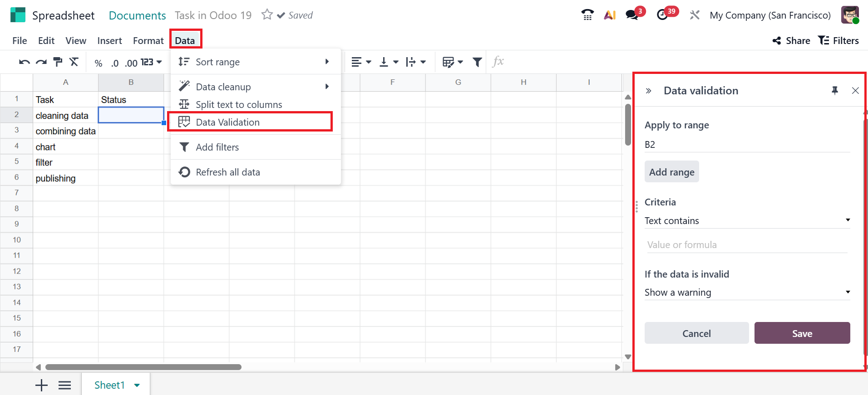868x395 pixels.
Task: Close the Data validation panel
Action: tap(855, 91)
